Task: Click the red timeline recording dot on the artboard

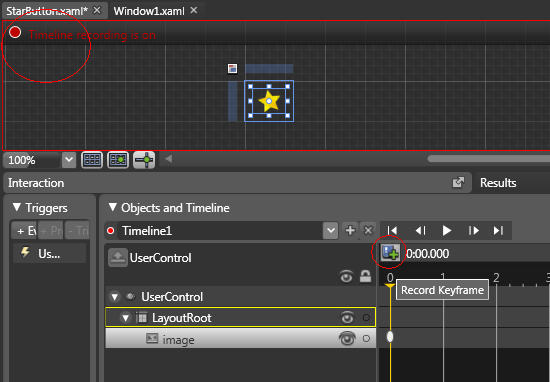Action: pos(15,32)
